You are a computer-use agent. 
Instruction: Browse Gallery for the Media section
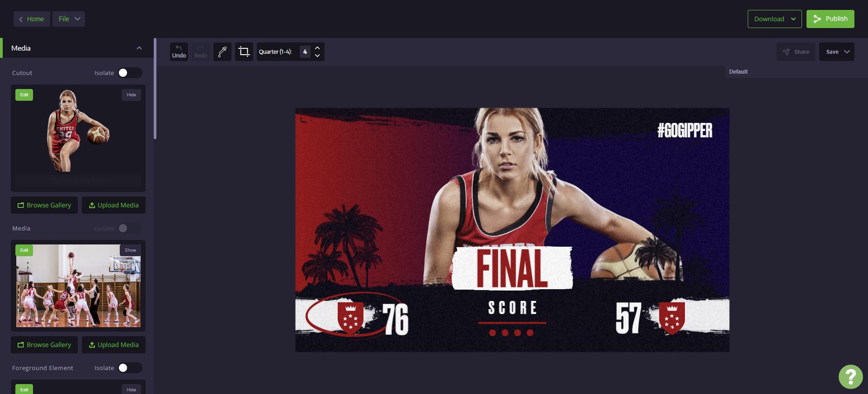click(44, 345)
